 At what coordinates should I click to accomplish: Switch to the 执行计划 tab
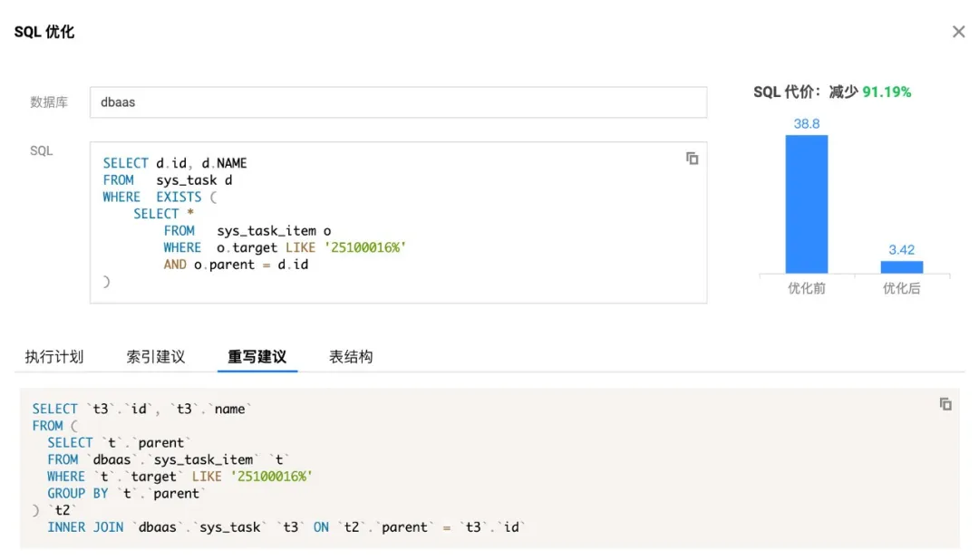[54, 357]
